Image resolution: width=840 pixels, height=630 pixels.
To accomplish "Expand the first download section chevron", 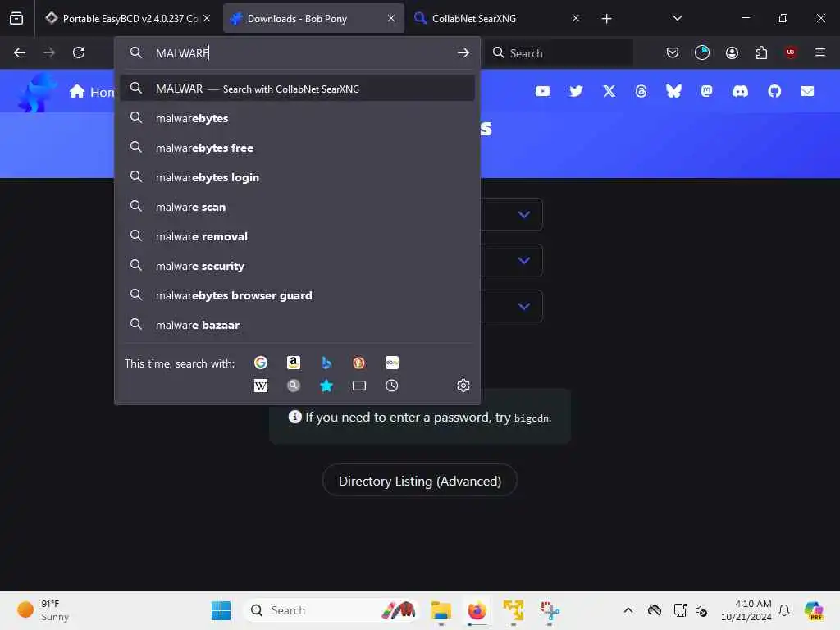I will click(524, 214).
